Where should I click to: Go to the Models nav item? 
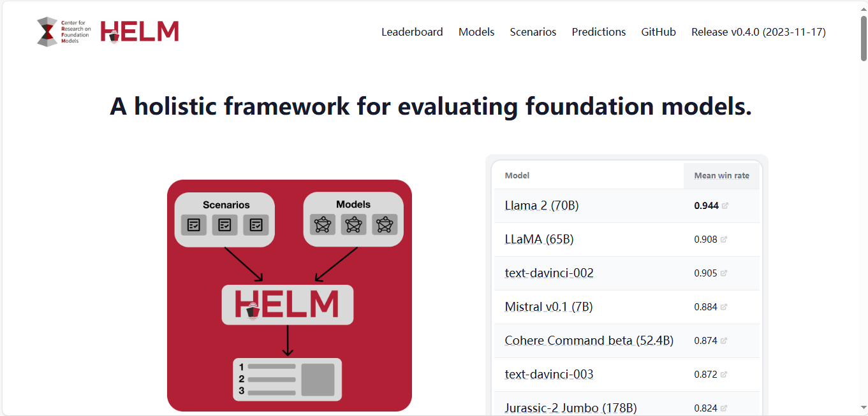[476, 32]
